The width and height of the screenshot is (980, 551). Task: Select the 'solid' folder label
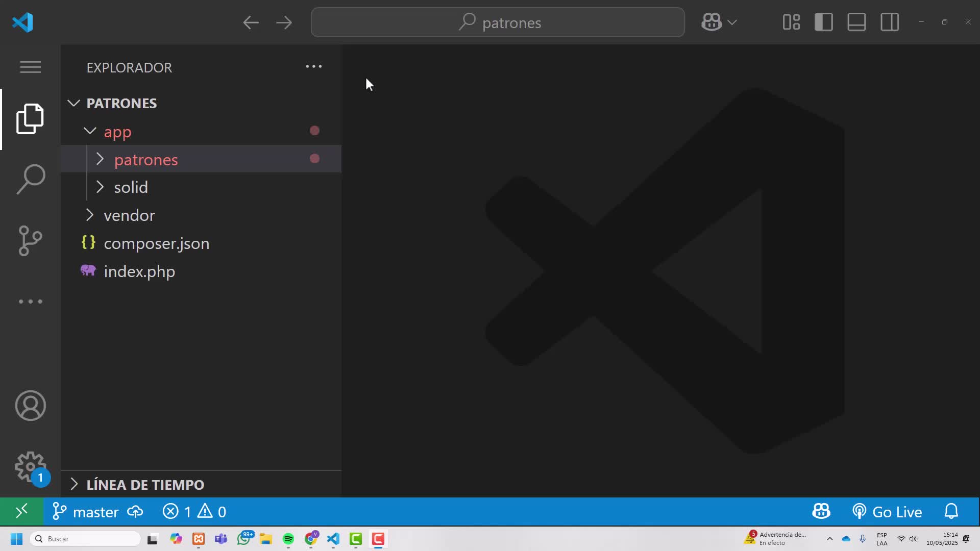click(x=131, y=187)
